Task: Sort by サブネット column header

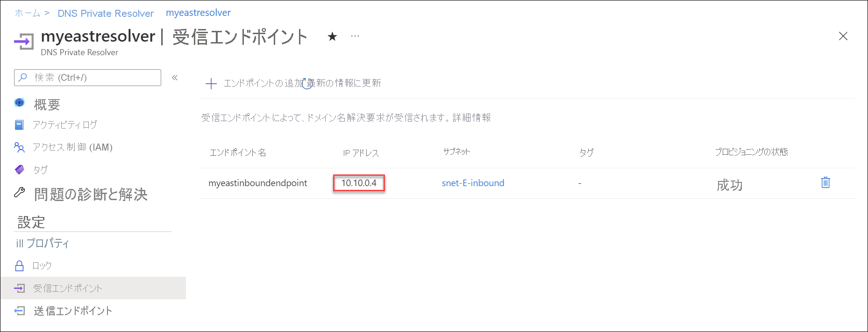Action: coord(456,152)
